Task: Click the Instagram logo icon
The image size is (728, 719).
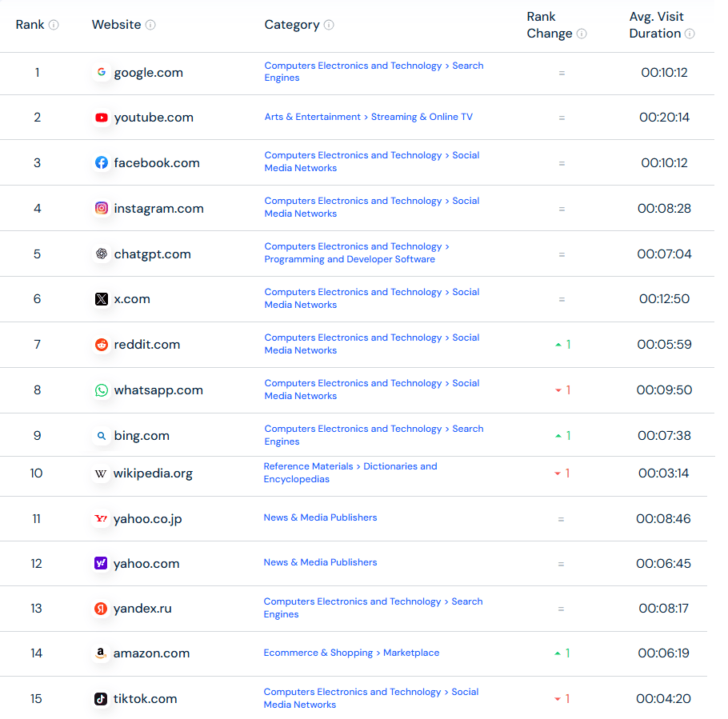Action: pos(102,208)
